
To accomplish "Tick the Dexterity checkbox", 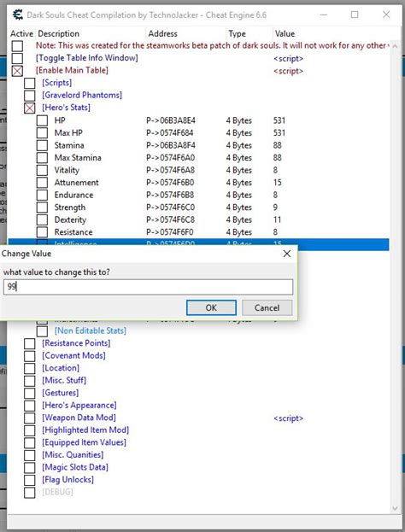I will tap(42, 219).
